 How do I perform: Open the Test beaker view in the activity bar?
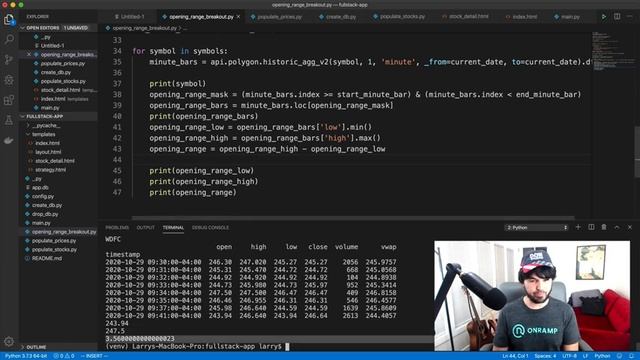click(9, 120)
